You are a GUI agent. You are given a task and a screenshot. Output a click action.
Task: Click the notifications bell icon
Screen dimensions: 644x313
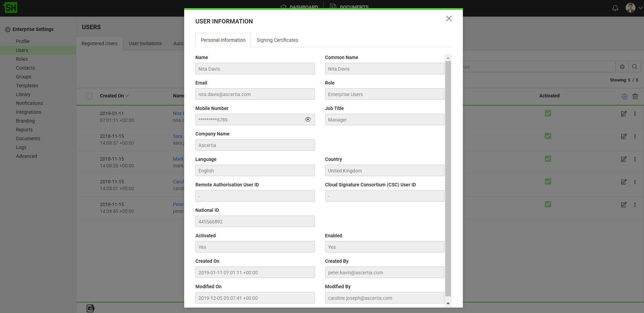pos(615,8)
